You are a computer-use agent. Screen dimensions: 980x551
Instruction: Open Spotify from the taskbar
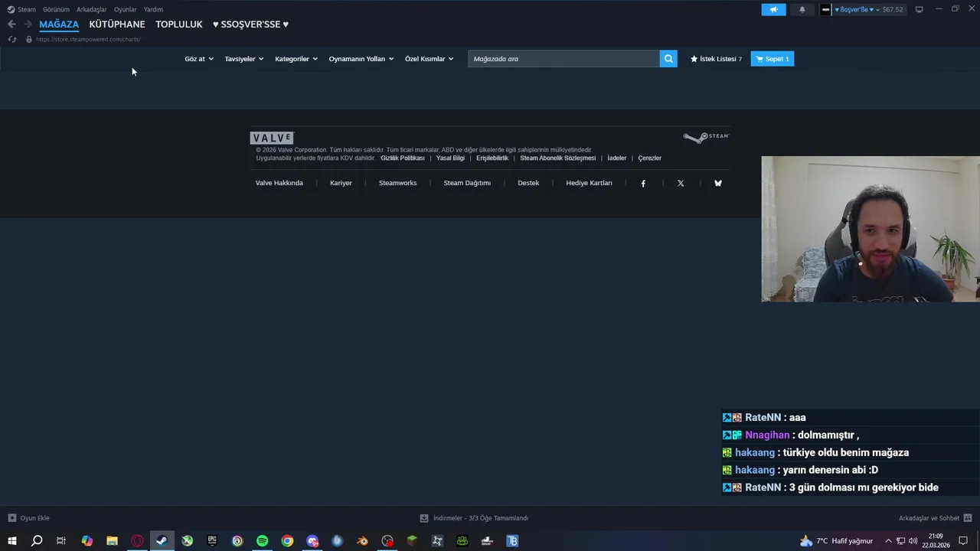[262, 541]
